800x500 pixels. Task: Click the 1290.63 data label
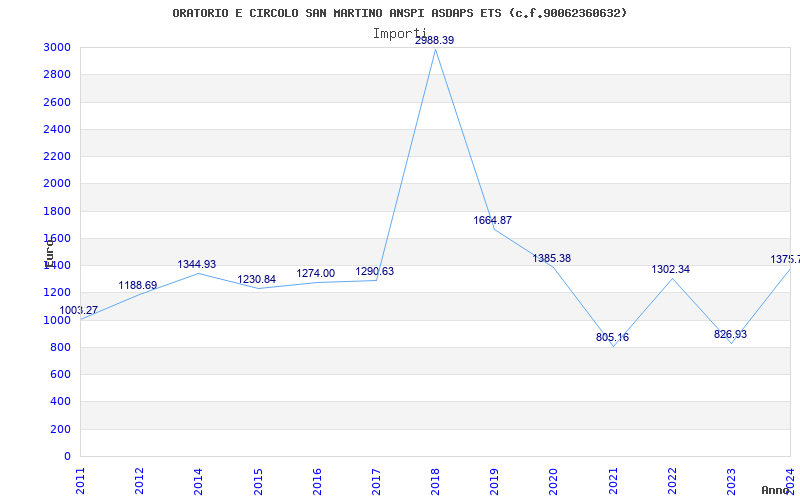tap(375, 271)
